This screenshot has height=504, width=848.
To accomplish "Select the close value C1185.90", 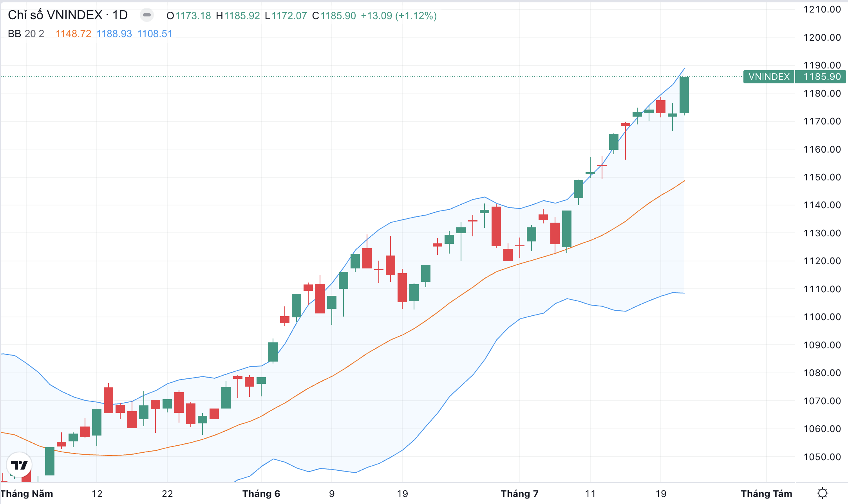I will click(334, 16).
